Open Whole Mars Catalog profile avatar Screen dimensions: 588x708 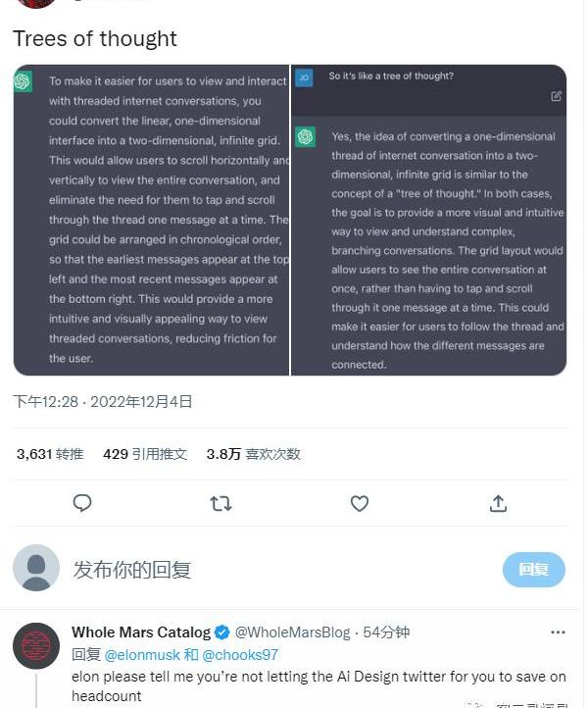[x=36, y=645]
